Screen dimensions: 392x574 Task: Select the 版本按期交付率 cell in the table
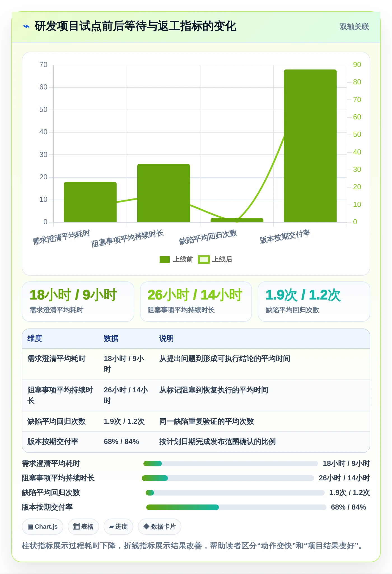point(60,442)
